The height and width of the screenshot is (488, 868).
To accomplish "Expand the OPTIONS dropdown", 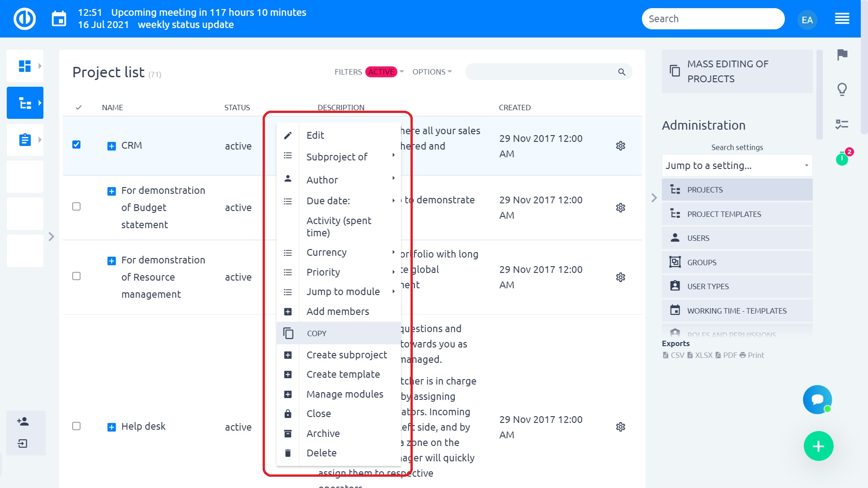I will coord(432,72).
